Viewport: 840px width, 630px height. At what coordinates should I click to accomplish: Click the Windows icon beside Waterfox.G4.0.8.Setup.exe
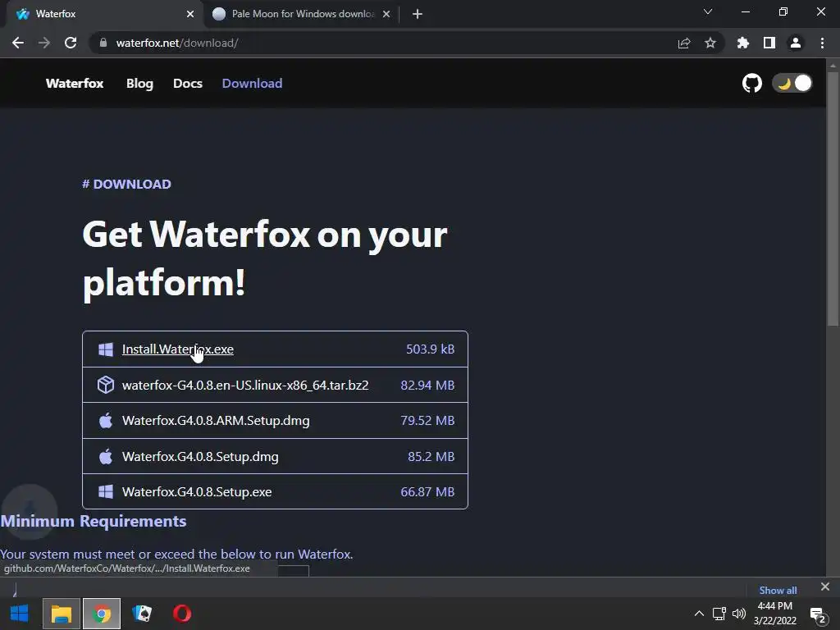point(106,492)
